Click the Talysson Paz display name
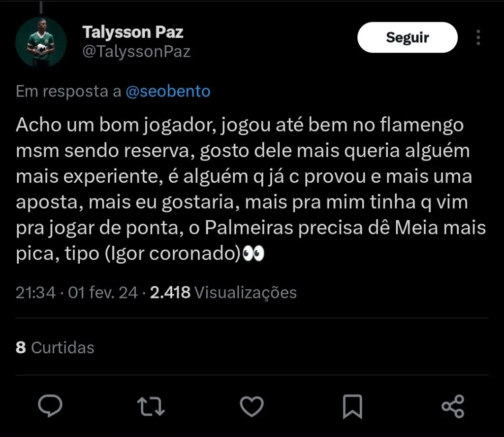 tap(133, 32)
